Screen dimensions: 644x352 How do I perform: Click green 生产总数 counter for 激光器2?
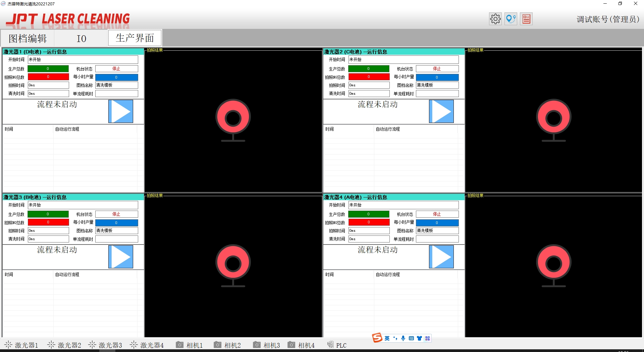(369, 69)
